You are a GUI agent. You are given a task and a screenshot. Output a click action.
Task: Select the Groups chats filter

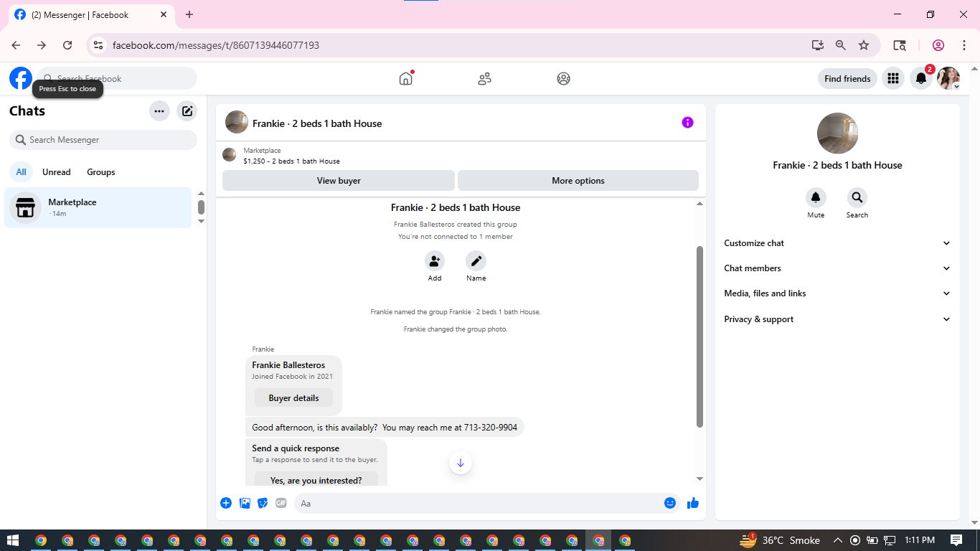(101, 172)
